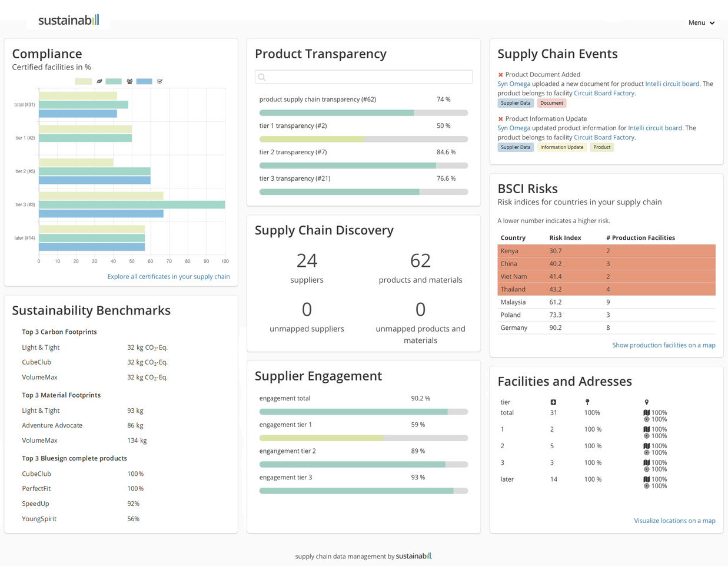Open Show production facilities on a map

tap(664, 345)
